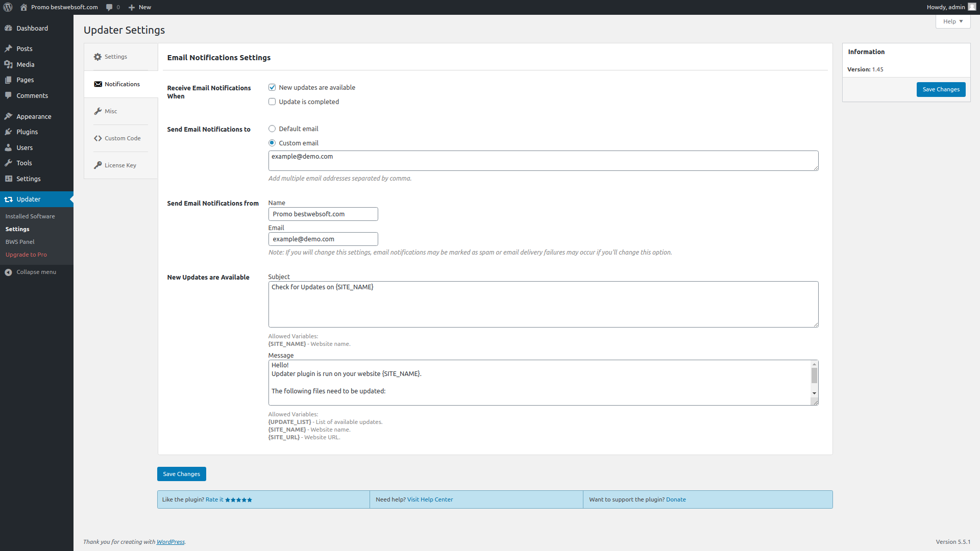Click Upgrade to Pro link in sidebar

tap(26, 254)
